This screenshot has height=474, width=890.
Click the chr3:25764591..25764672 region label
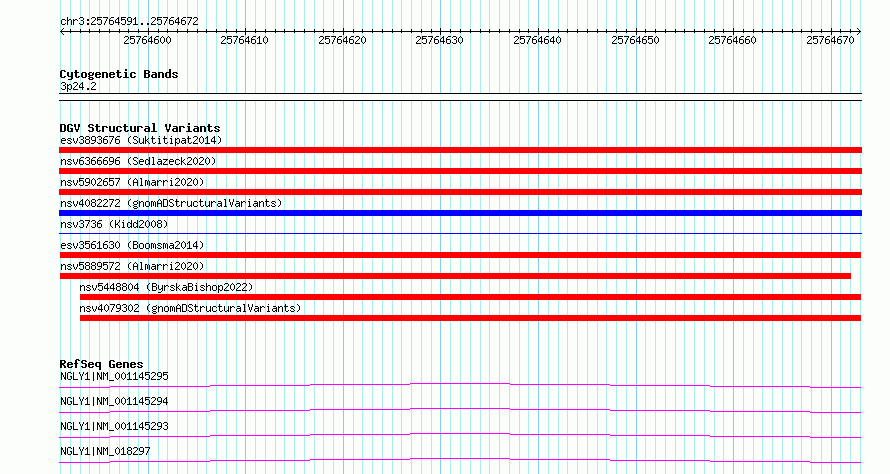(x=129, y=22)
